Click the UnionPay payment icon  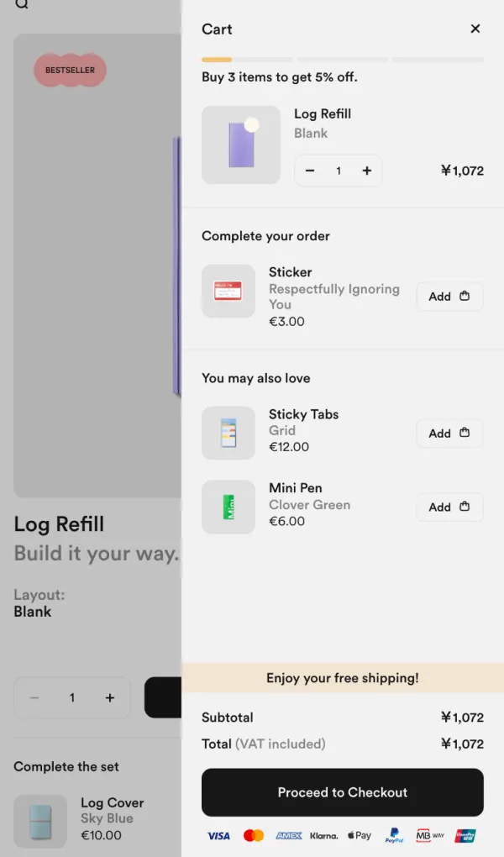[x=465, y=836]
